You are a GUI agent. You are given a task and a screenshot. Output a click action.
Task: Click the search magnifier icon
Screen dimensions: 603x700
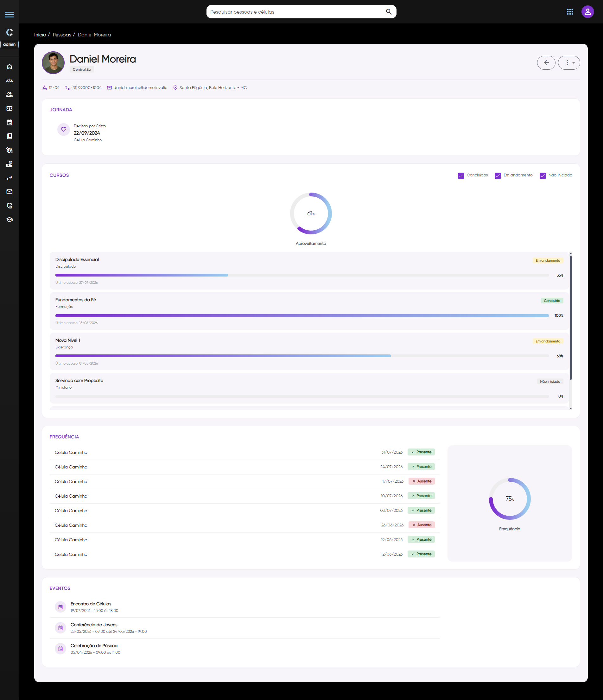click(x=389, y=11)
